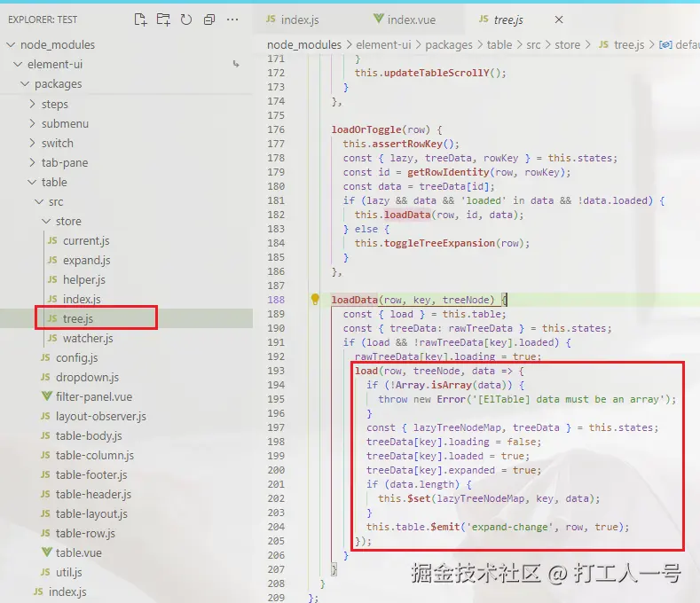This screenshot has width=700, height=603.
Task: Click the $set call on line 202
Action: click(x=419, y=498)
